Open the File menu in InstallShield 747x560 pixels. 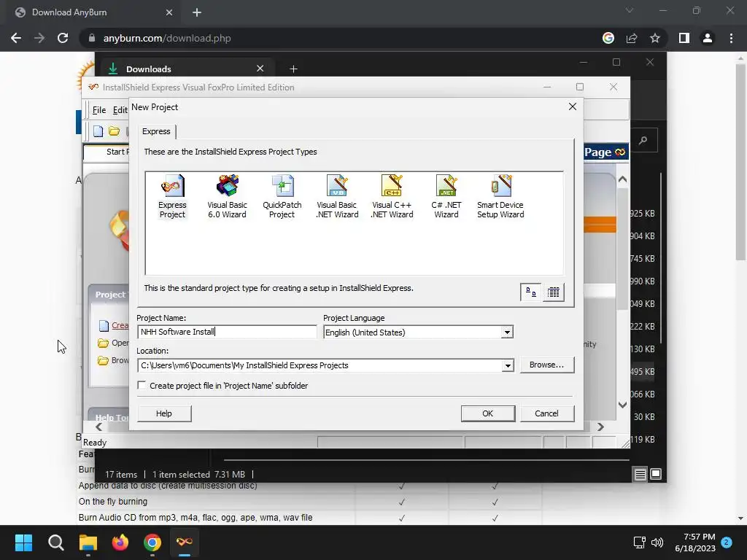coord(99,110)
